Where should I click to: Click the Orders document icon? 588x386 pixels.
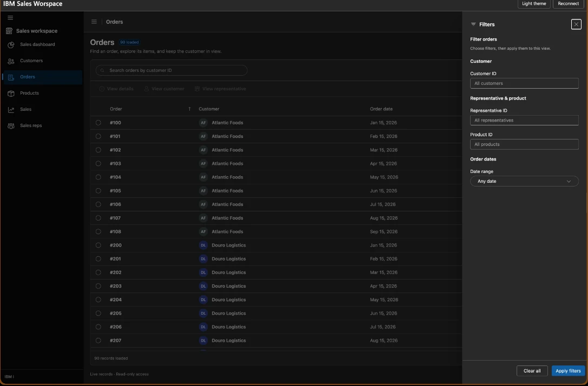click(11, 77)
